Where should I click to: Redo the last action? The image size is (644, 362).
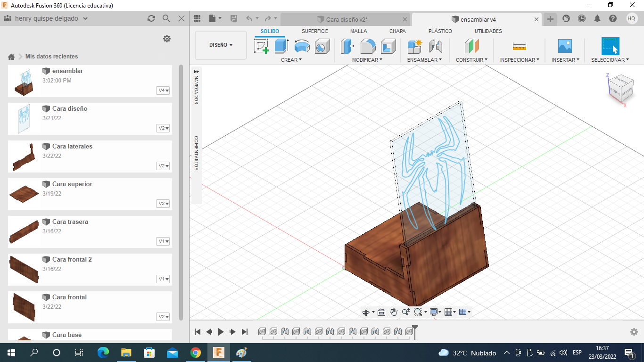coord(268,18)
